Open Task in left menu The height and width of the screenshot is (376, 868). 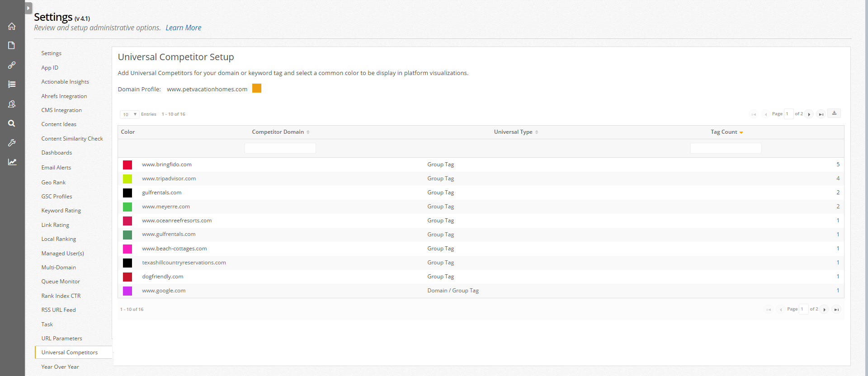point(47,324)
